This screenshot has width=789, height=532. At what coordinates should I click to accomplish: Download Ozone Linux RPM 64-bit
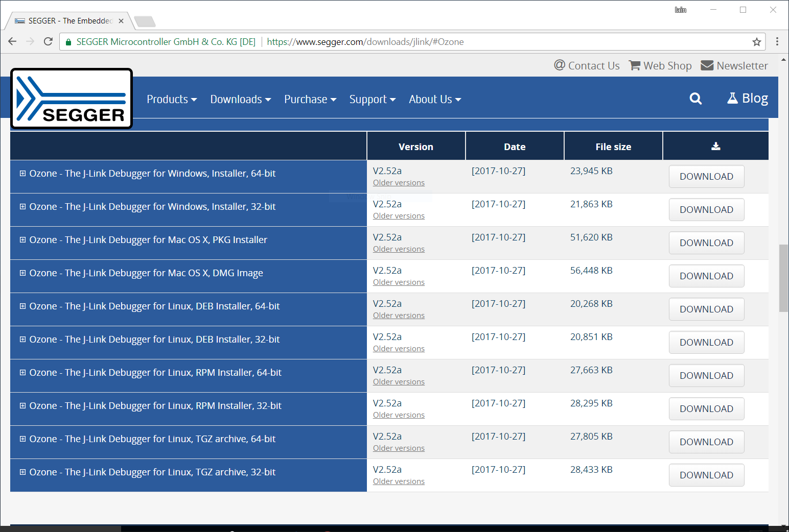tap(706, 376)
